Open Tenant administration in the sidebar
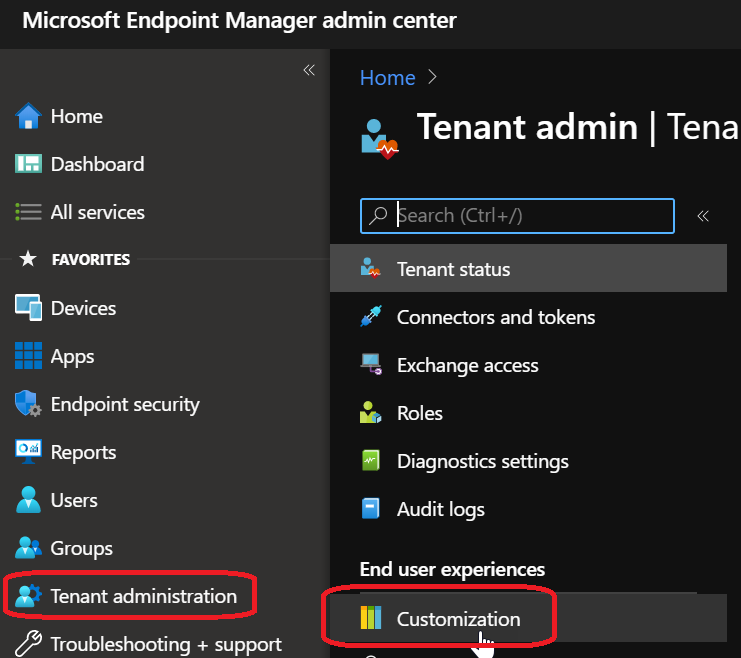This screenshot has width=741, height=658. pyautogui.click(x=143, y=597)
